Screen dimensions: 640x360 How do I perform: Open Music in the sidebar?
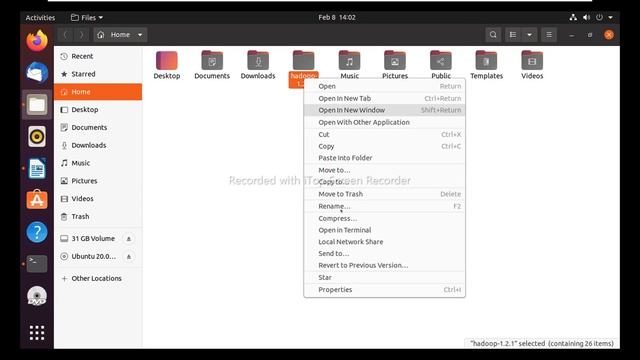coord(98,163)
